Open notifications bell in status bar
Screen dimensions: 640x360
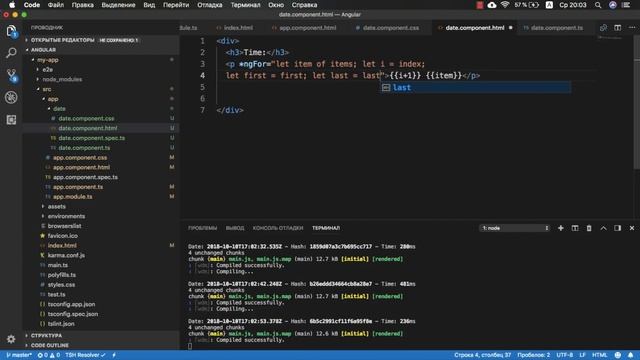631,355
